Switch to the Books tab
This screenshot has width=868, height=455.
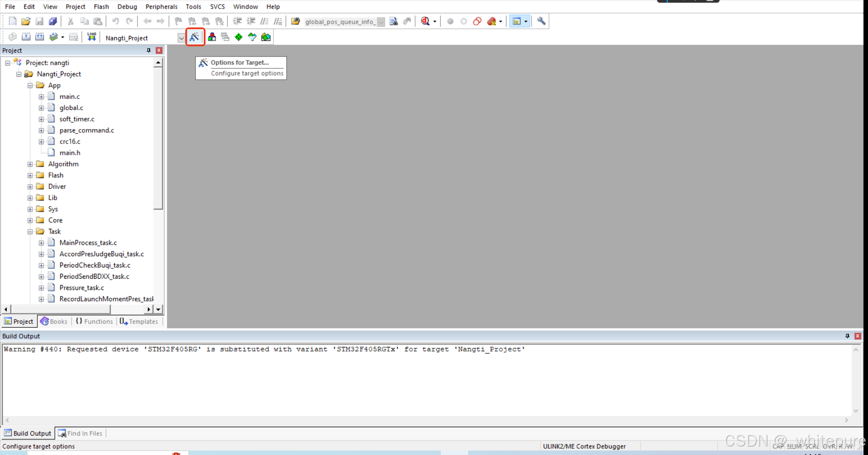click(x=54, y=321)
